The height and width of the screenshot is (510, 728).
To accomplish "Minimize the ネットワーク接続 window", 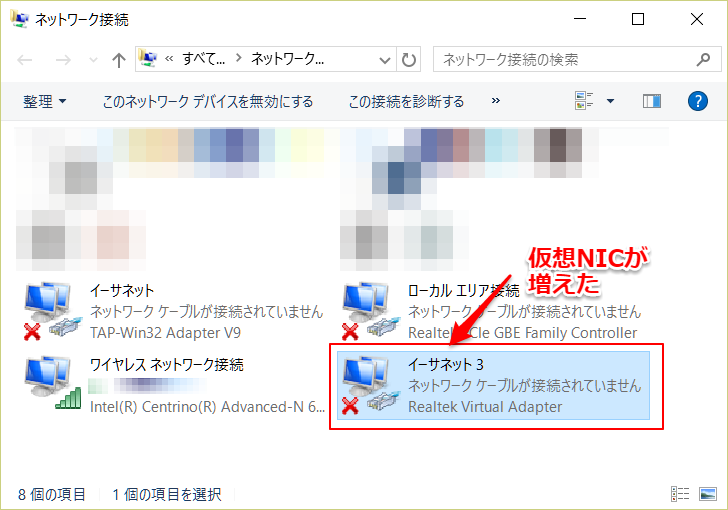I will [580, 19].
